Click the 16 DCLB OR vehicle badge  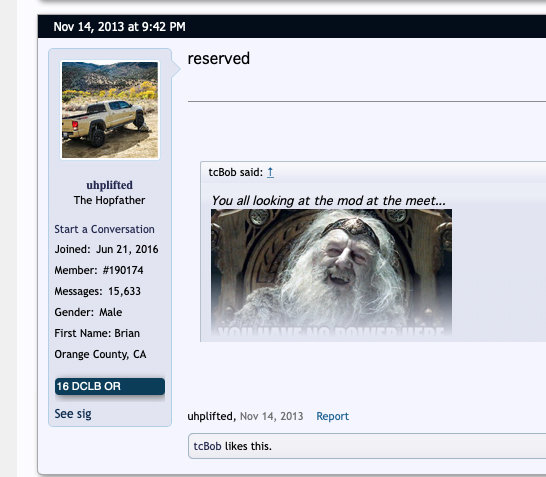110,386
